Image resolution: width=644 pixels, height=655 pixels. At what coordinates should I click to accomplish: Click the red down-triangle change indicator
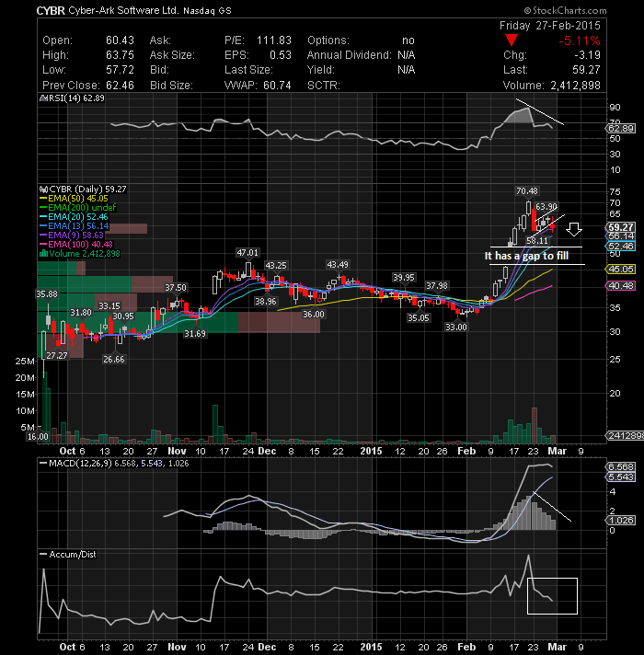tap(512, 40)
